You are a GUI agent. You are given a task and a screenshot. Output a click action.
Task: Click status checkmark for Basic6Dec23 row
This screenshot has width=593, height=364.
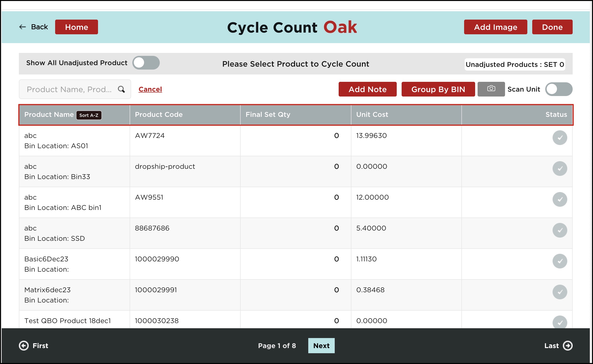click(x=559, y=261)
